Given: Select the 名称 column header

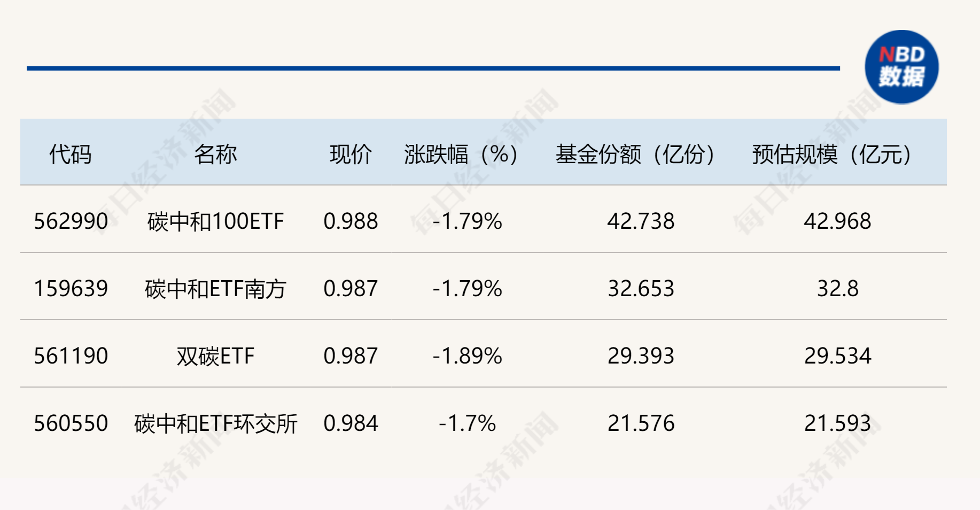Looking at the screenshot, I should [x=215, y=154].
